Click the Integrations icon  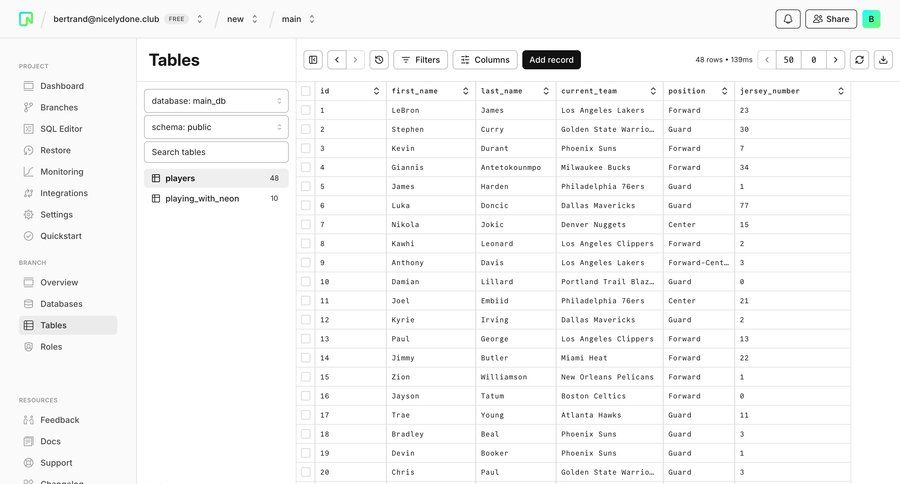pyautogui.click(x=29, y=193)
